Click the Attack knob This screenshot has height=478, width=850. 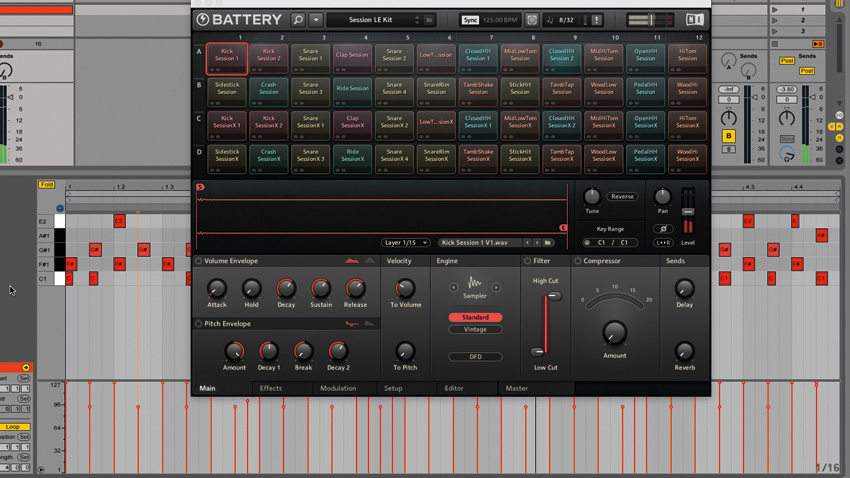[x=217, y=288]
